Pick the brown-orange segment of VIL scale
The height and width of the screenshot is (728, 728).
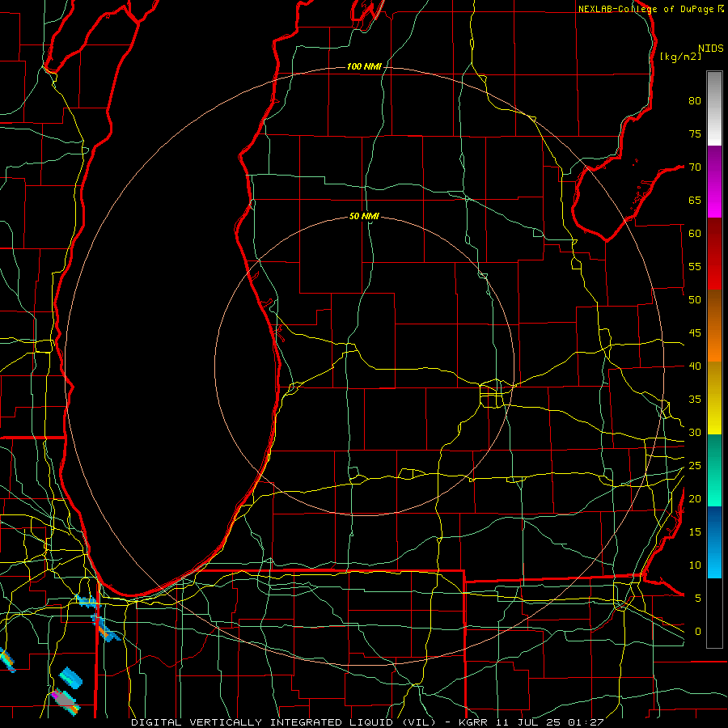pos(714,326)
